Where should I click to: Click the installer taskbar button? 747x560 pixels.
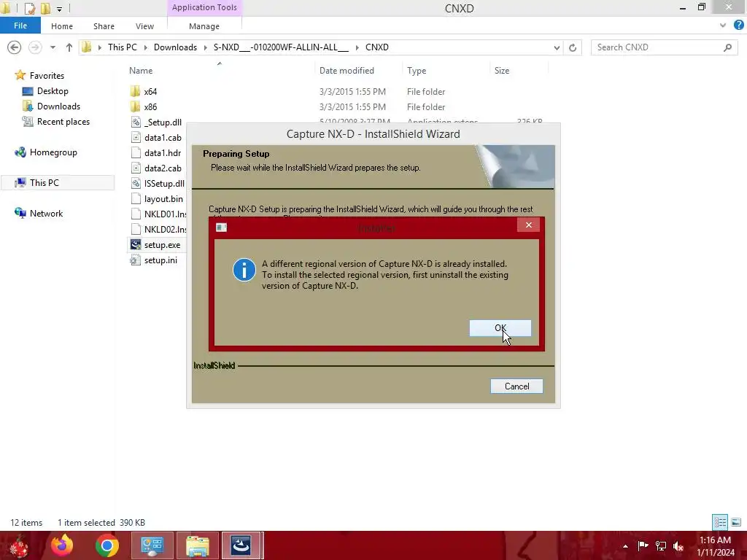241,545
